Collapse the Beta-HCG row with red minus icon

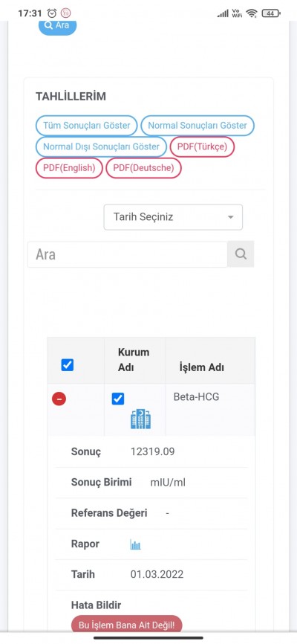[x=59, y=399]
